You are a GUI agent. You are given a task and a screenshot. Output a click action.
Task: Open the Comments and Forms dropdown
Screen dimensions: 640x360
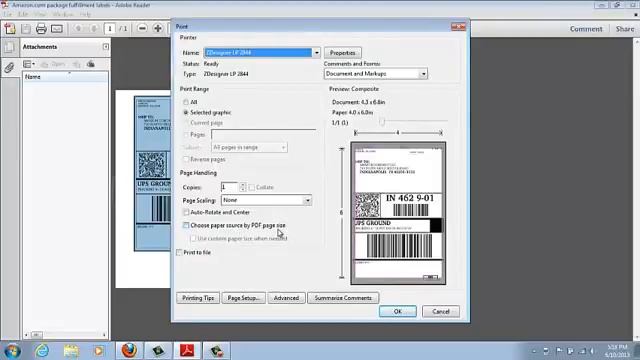click(423, 74)
